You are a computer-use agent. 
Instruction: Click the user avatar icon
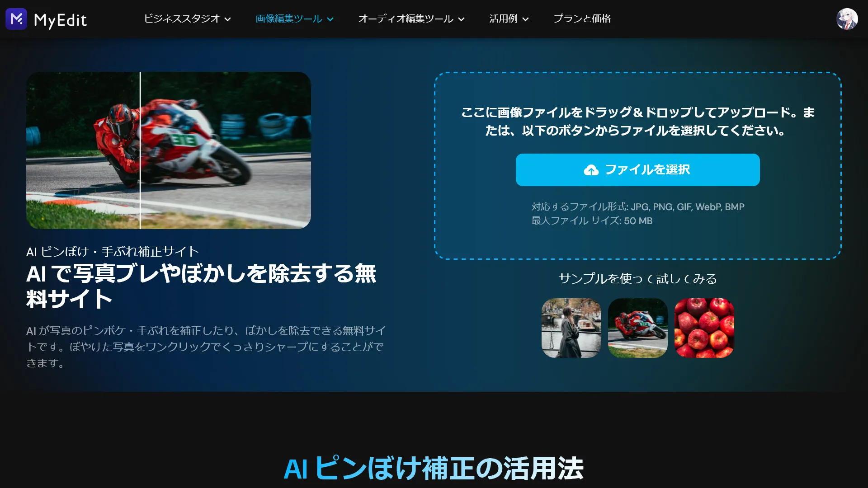tap(847, 19)
